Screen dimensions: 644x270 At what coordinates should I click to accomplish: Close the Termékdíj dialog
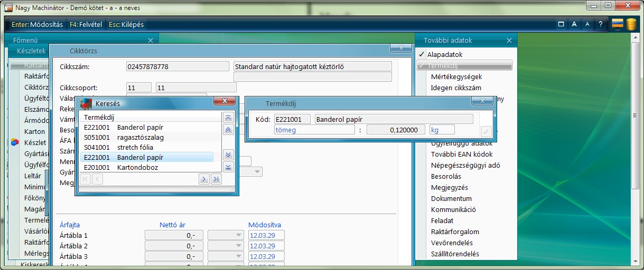pos(482,101)
